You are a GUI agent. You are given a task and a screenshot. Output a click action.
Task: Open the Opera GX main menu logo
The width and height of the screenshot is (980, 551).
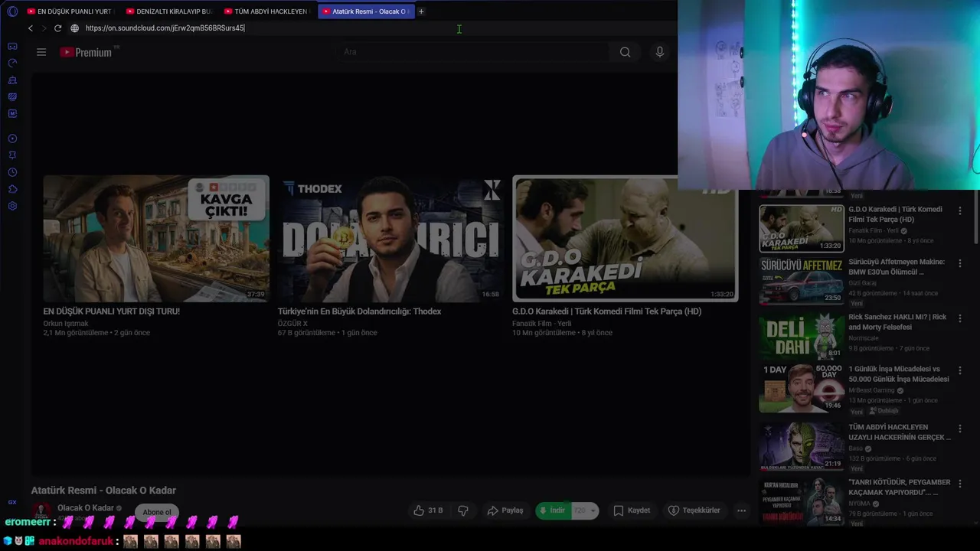pos(12,11)
